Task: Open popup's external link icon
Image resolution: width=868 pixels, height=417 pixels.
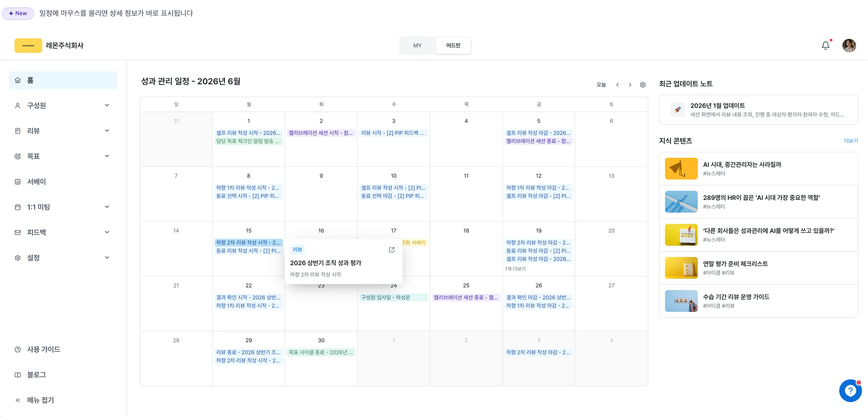Action: point(392,250)
